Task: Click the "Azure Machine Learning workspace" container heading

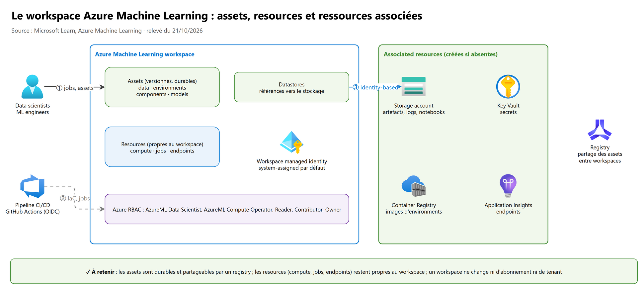Action: (145, 54)
